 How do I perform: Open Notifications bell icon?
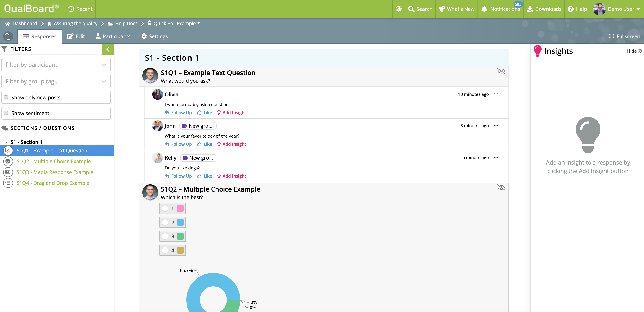pos(484,9)
